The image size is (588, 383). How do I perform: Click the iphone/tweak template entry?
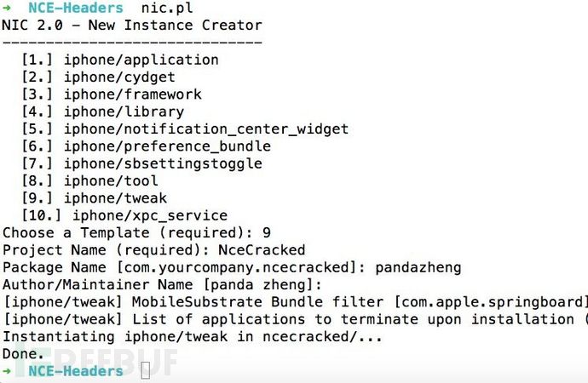click(x=95, y=198)
